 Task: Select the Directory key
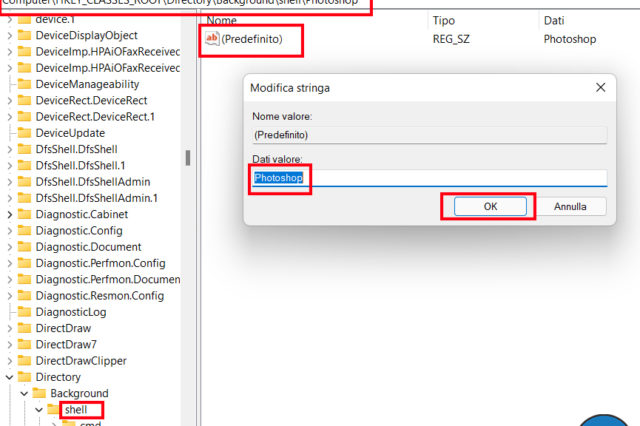[x=58, y=377]
